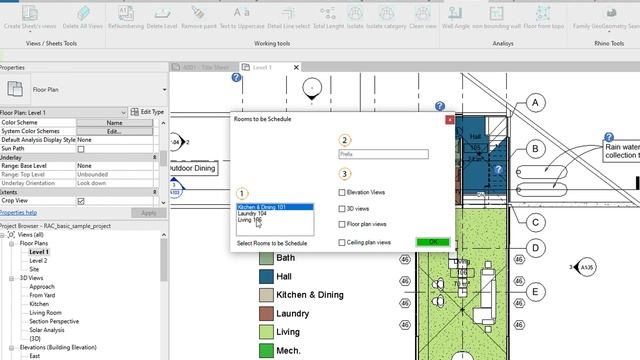Click the Views (all) browser icon

click(x=11, y=235)
